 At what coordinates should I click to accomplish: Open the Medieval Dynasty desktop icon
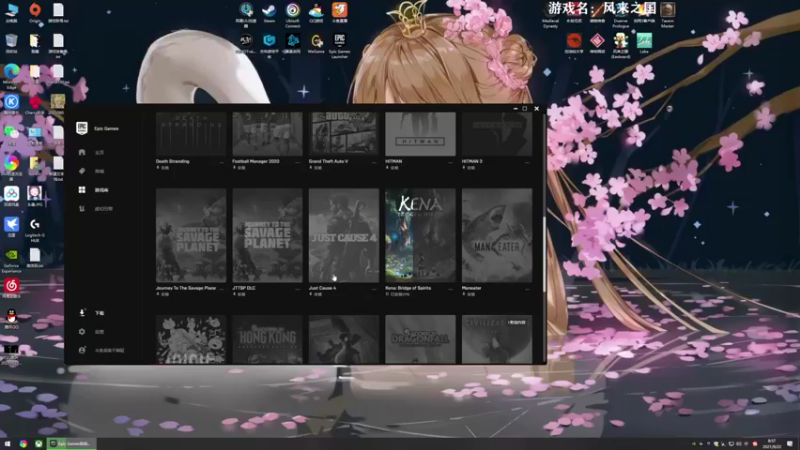[551, 14]
